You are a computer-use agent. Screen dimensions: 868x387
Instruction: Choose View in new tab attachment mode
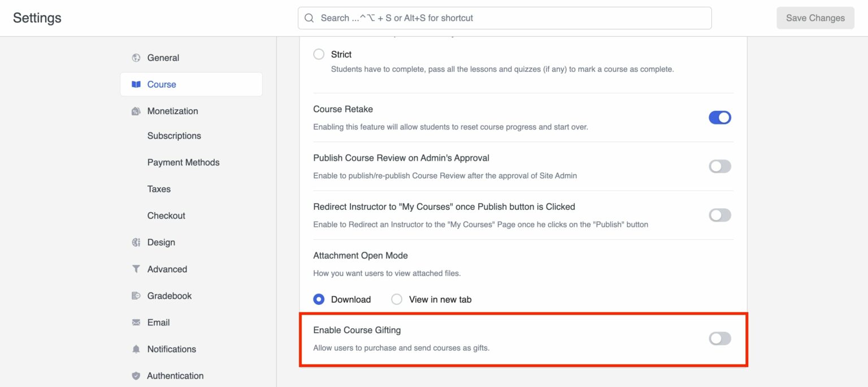397,299
